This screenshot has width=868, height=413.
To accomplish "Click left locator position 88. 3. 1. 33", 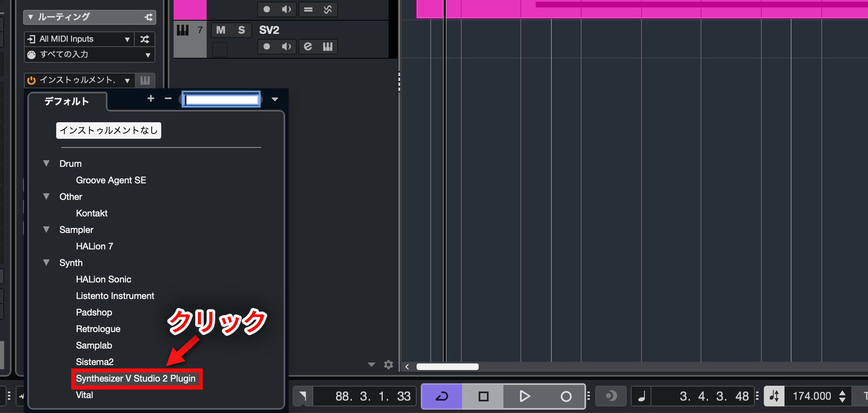I will click(x=373, y=396).
